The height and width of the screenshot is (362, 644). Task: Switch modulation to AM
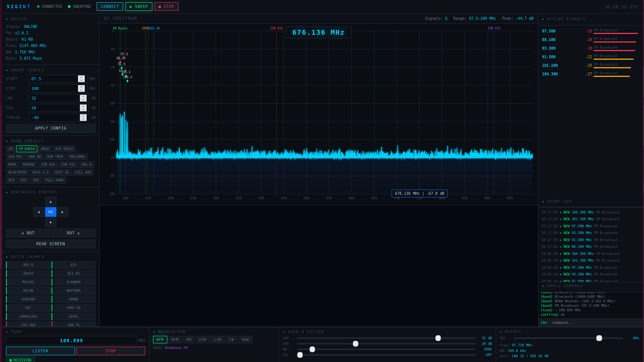coord(189,339)
